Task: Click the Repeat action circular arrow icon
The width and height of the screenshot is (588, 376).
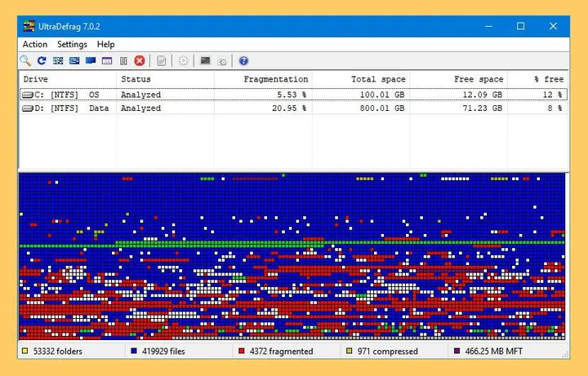Action: 42,60
